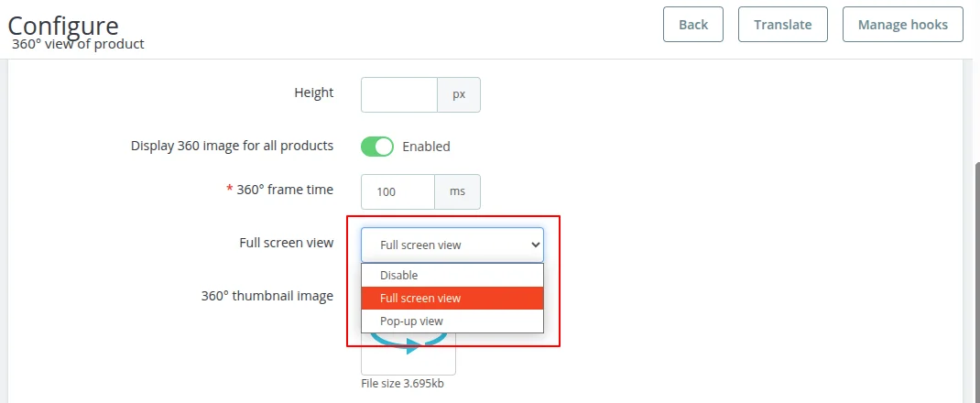This screenshot has width=980, height=403.
Task: Click the 360° thumbnail image label
Action: tap(267, 296)
